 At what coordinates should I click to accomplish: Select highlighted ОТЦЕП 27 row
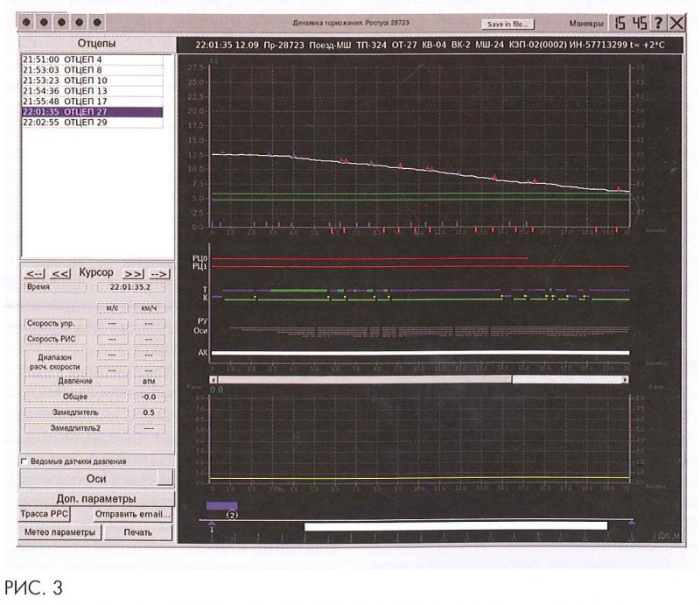(93, 112)
